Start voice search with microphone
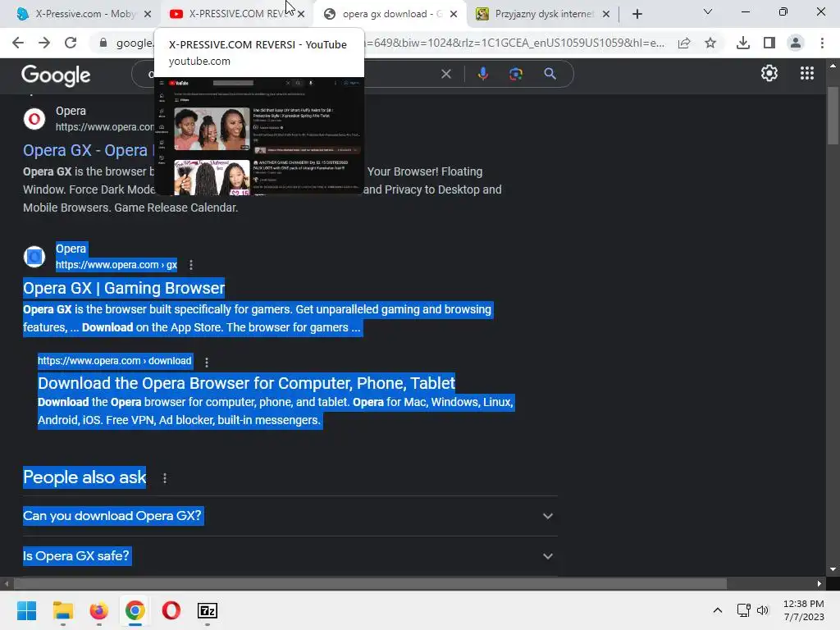 (x=482, y=74)
